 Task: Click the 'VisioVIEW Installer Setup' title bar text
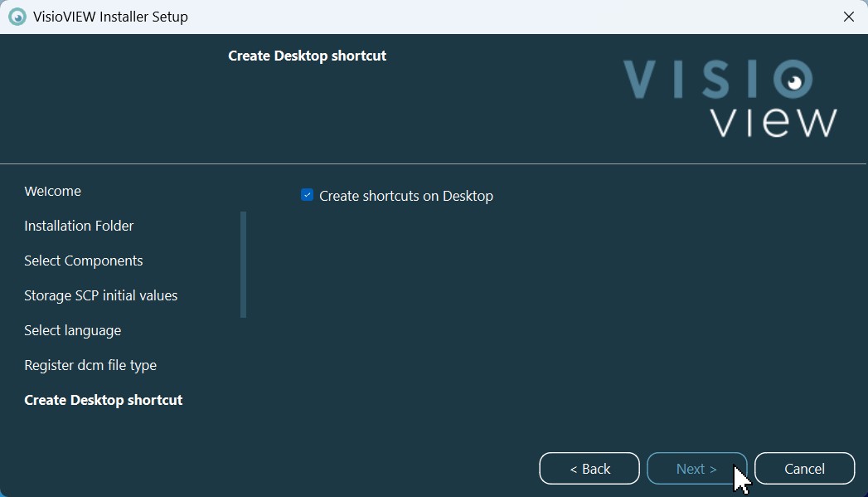[x=110, y=17]
